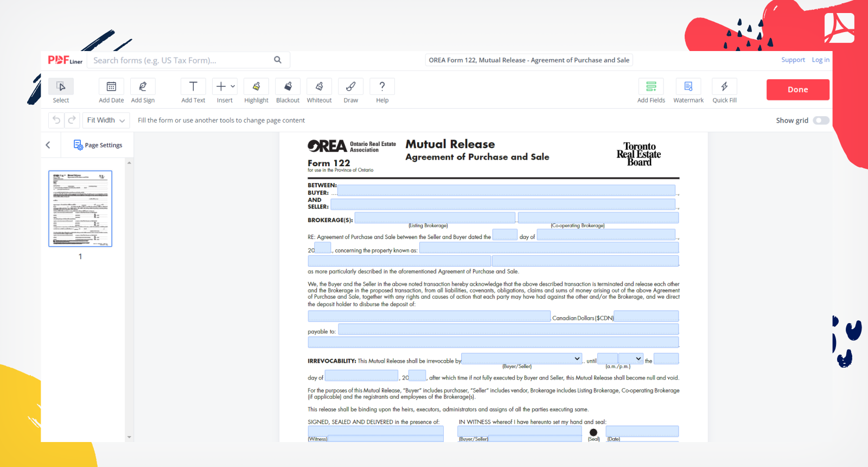This screenshot has width=868, height=467.
Task: Click the document title OREA Form 122
Action: coord(529,60)
